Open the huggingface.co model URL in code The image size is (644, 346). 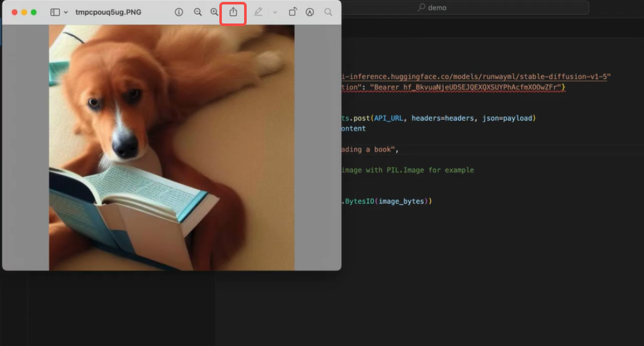click(476, 77)
